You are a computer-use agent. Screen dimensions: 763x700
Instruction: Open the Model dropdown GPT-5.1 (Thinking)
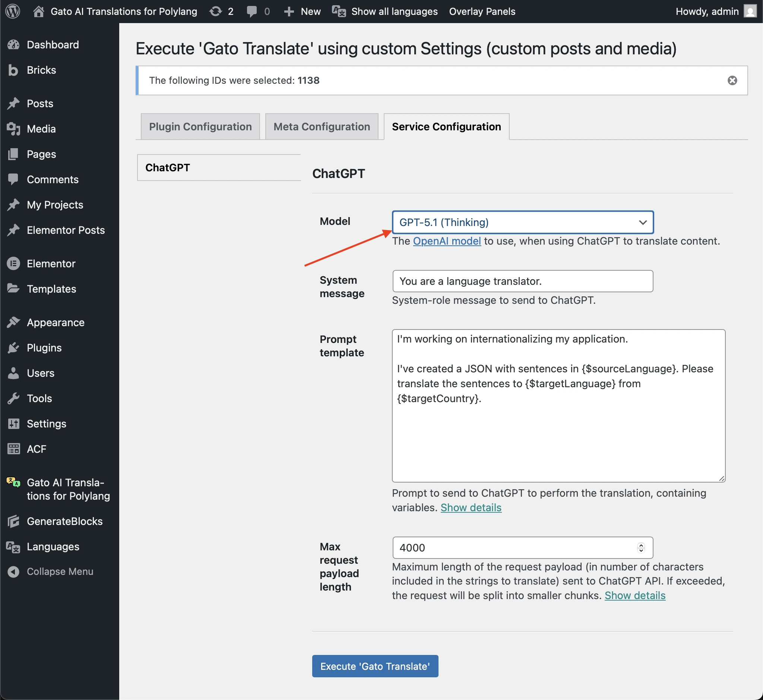(x=522, y=222)
